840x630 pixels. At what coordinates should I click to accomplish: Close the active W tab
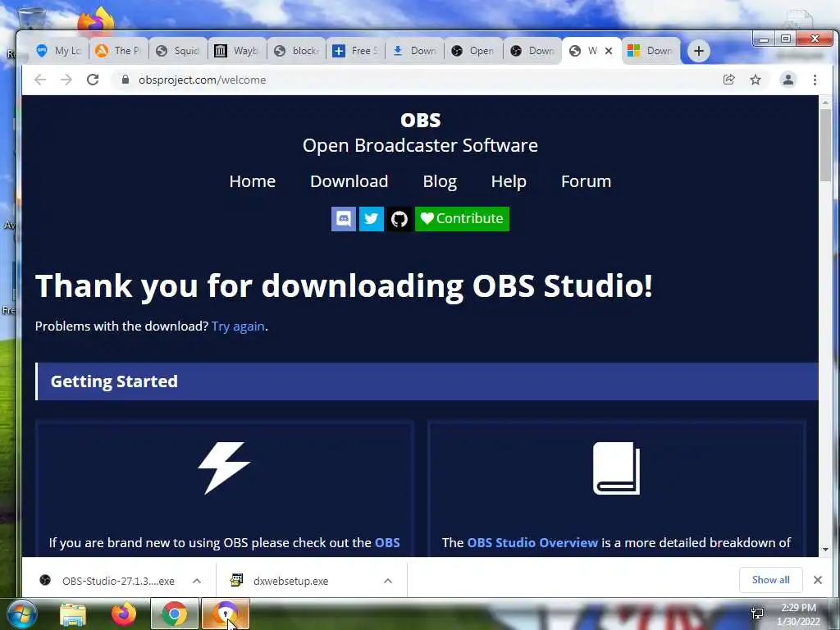click(x=609, y=51)
